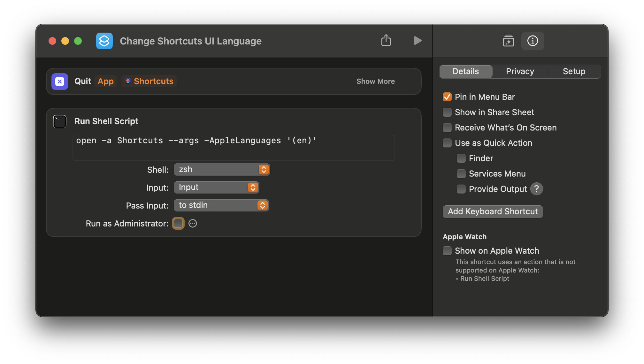Viewport: 644px width, 364px height.
Task: Click the Shortcuts app icon in title
Action: pyautogui.click(x=104, y=41)
